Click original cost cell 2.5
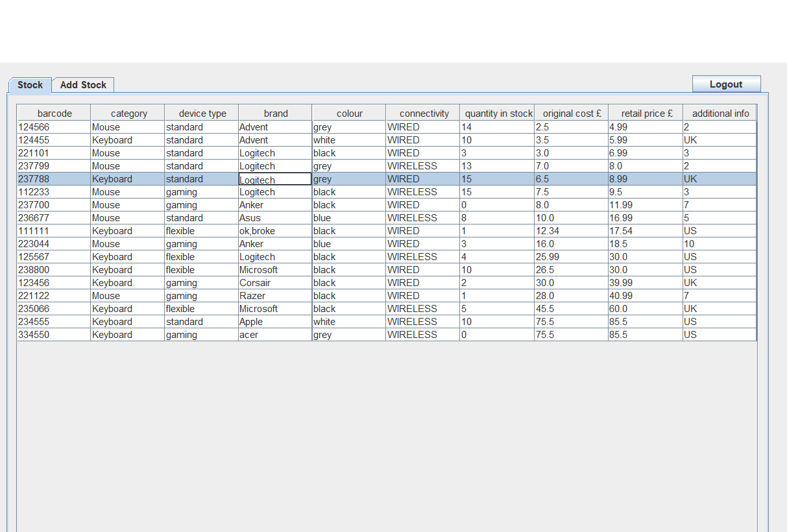Image resolution: width=787 pixels, height=532 pixels. click(x=572, y=127)
